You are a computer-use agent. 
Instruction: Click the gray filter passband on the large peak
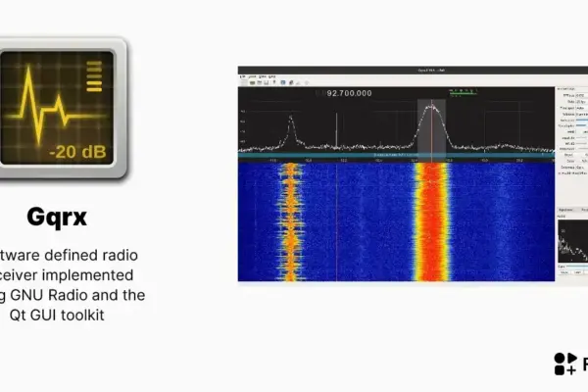point(431,129)
